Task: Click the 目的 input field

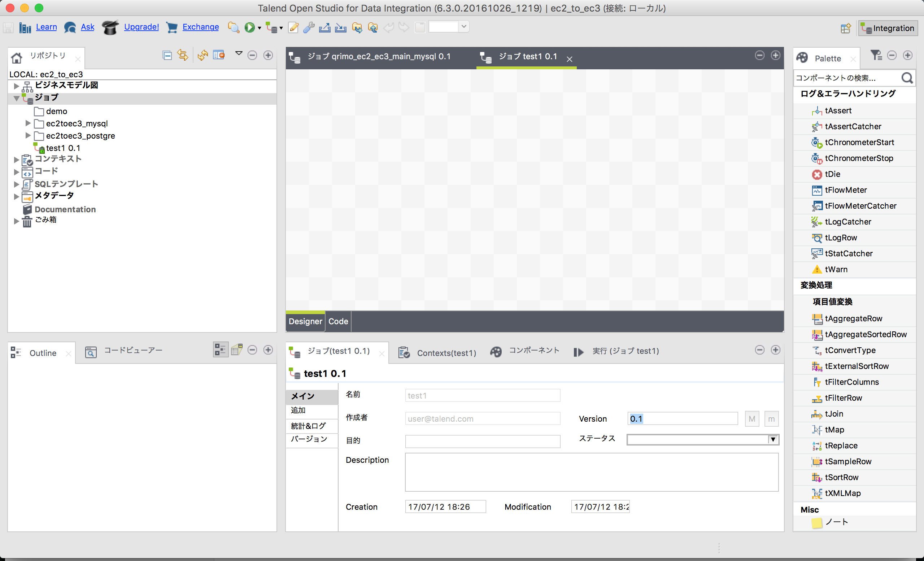Action: pos(482,441)
